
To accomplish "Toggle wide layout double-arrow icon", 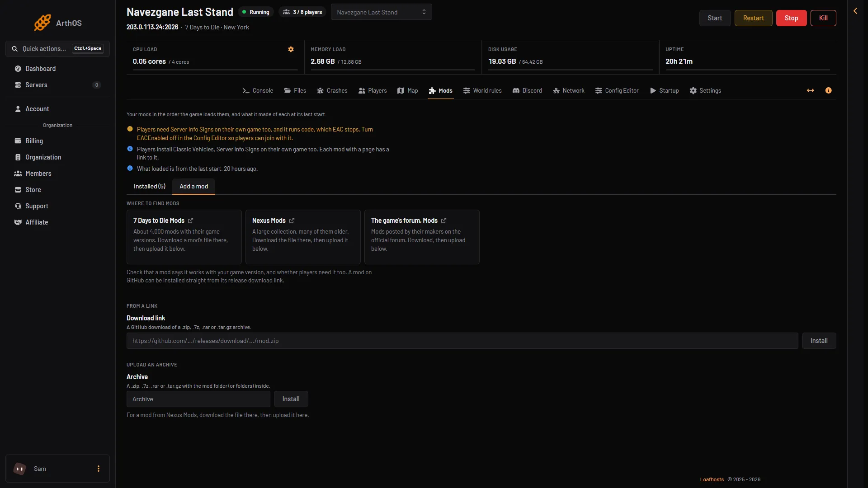I will point(811,90).
